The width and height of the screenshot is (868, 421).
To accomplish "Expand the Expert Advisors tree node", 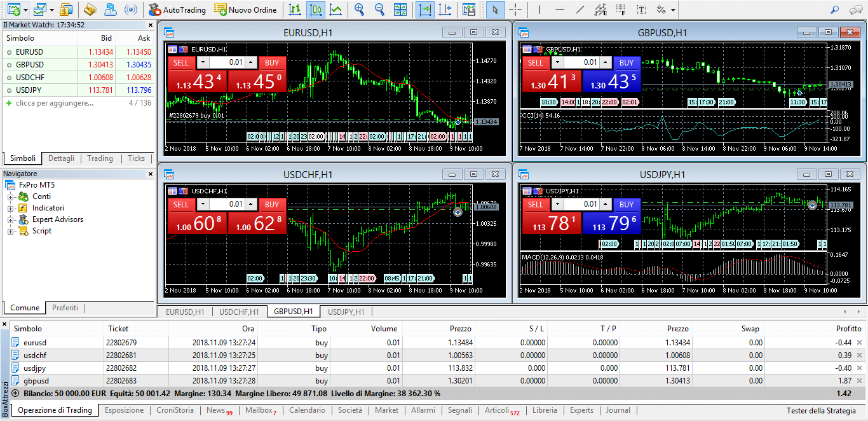I will click(x=10, y=219).
